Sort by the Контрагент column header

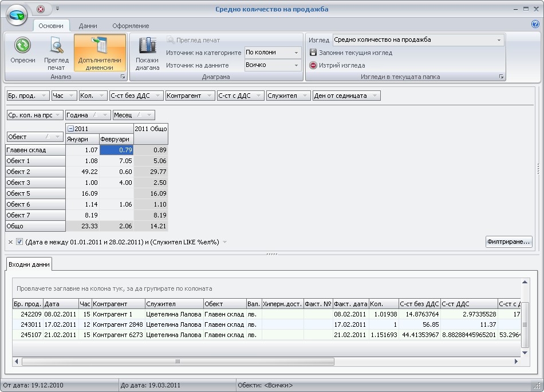tap(119, 304)
